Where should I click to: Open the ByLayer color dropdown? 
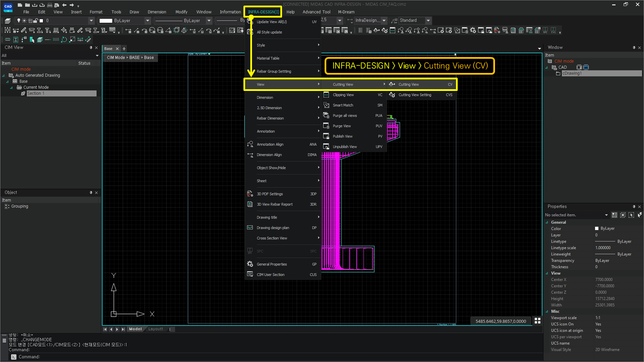148,21
